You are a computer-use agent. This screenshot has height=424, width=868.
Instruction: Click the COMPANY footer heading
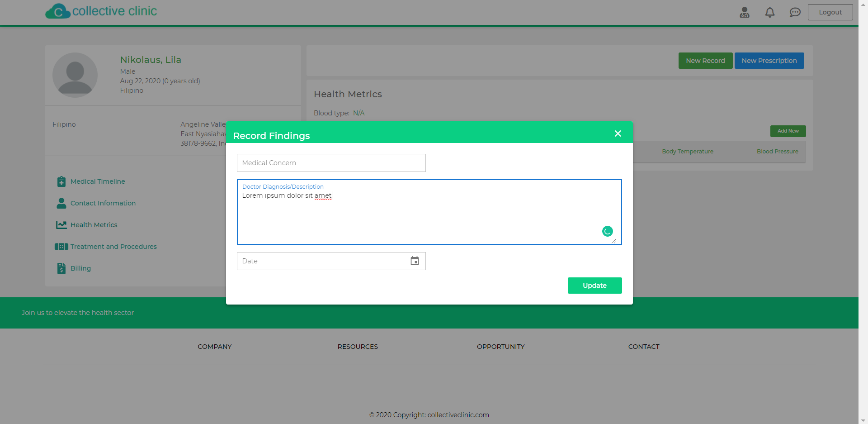point(215,347)
